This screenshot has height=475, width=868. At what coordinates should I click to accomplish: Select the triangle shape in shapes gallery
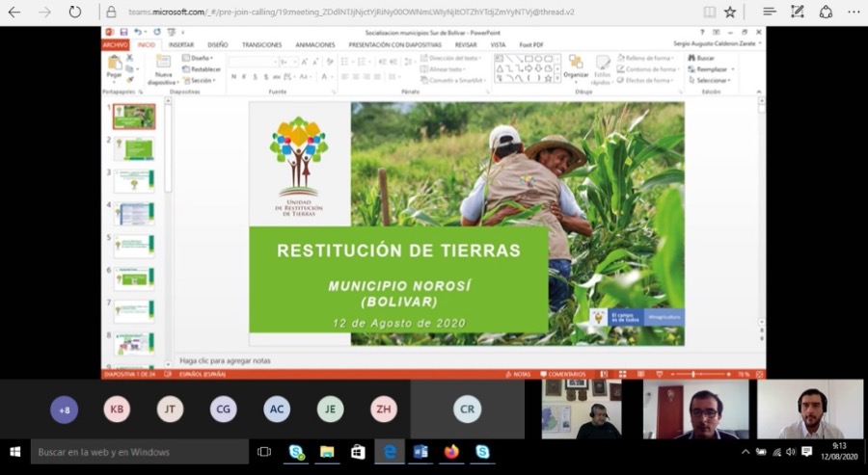(500, 69)
